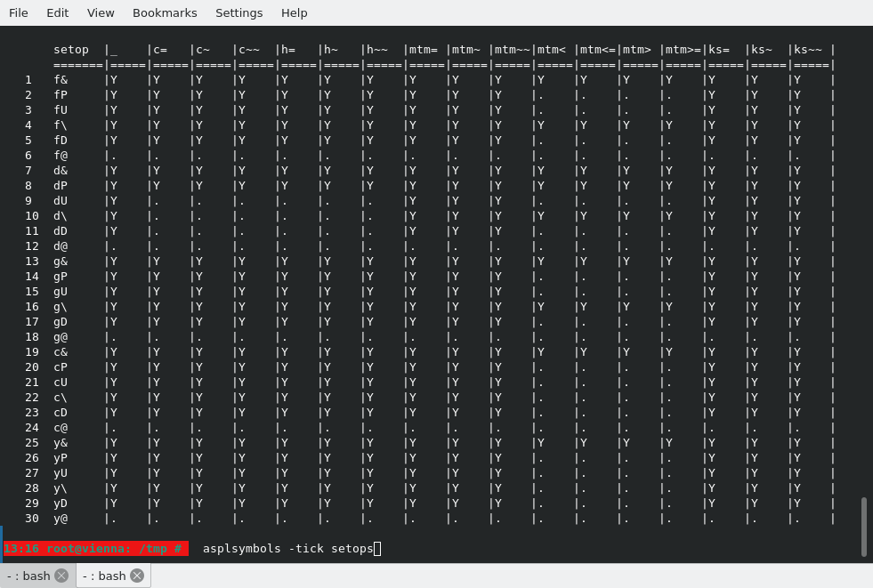Image resolution: width=873 pixels, height=588 pixels.
Task: Click the red root@vienna prompt text
Action: tap(93, 549)
